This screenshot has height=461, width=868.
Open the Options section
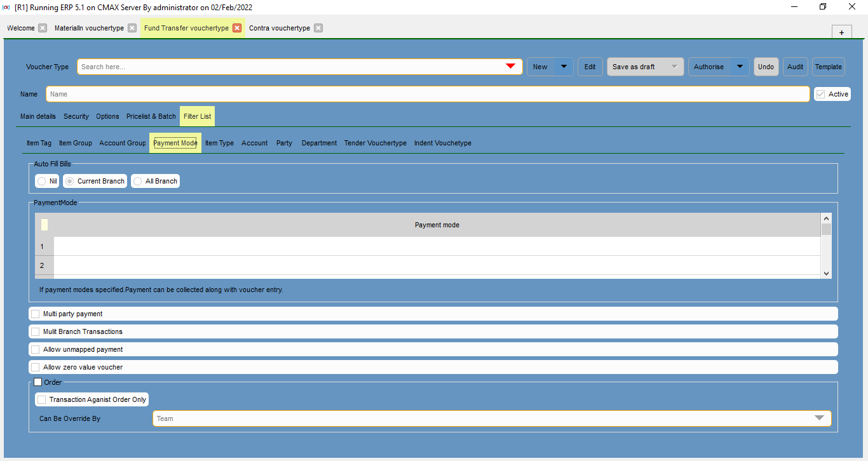(x=107, y=116)
